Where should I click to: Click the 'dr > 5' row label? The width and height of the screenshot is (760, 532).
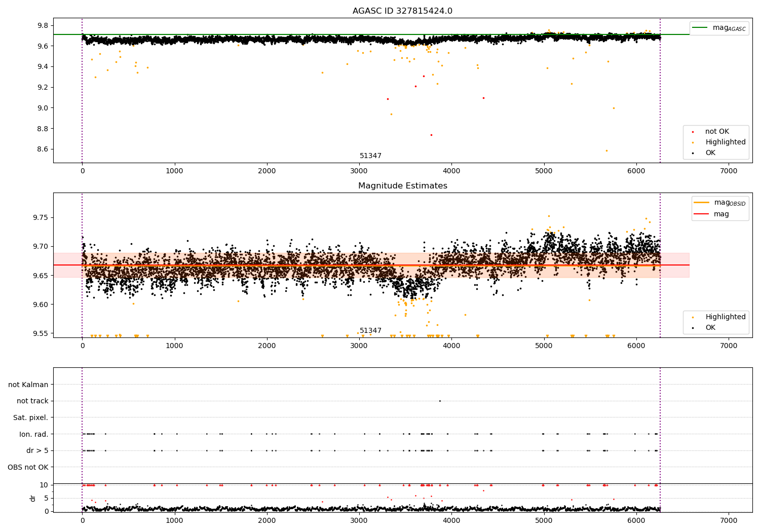pos(37,450)
